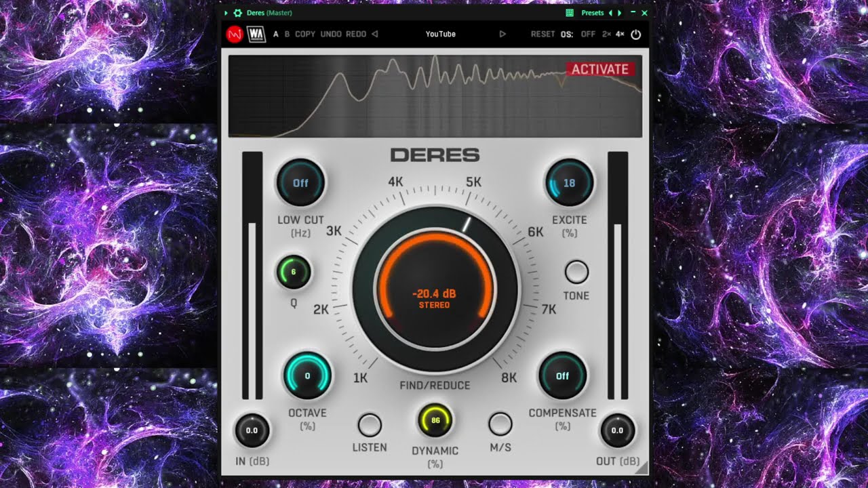
Task: Click UNDO in the top bar
Action: [331, 34]
